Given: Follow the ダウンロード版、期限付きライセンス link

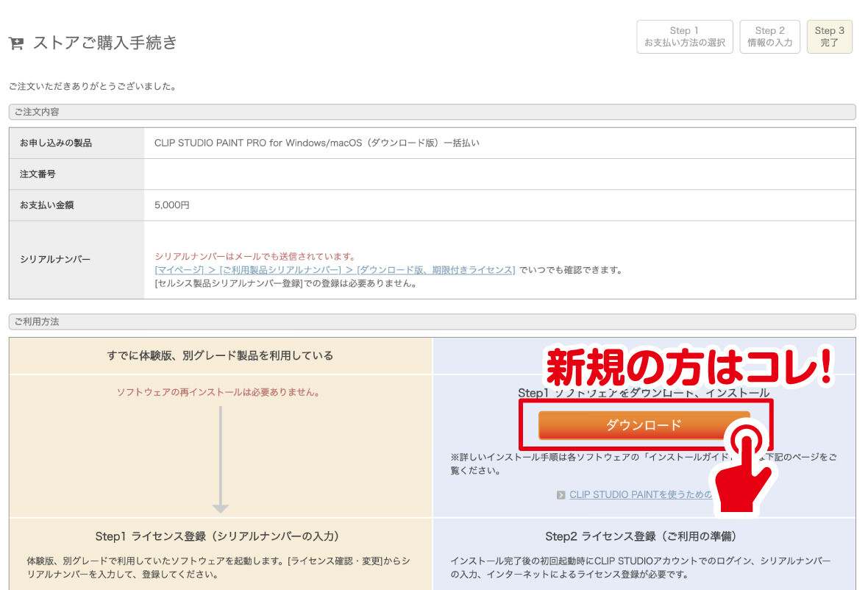Looking at the screenshot, I should pos(435,270).
